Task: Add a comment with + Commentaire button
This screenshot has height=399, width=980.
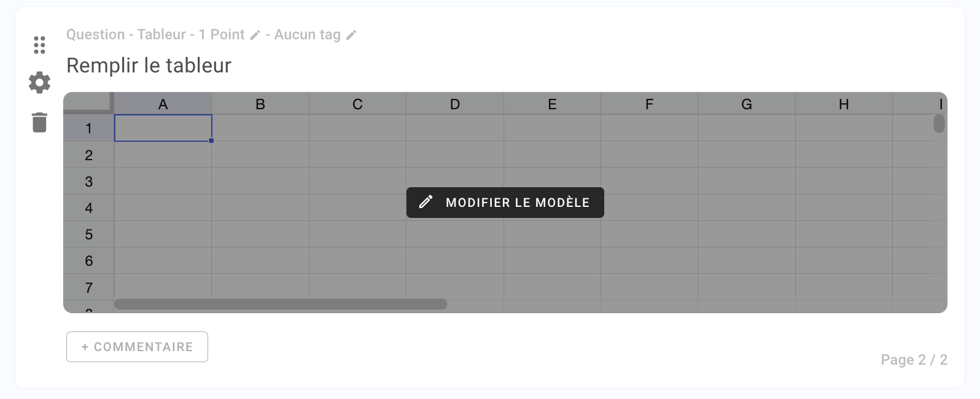Action: pyautogui.click(x=137, y=347)
